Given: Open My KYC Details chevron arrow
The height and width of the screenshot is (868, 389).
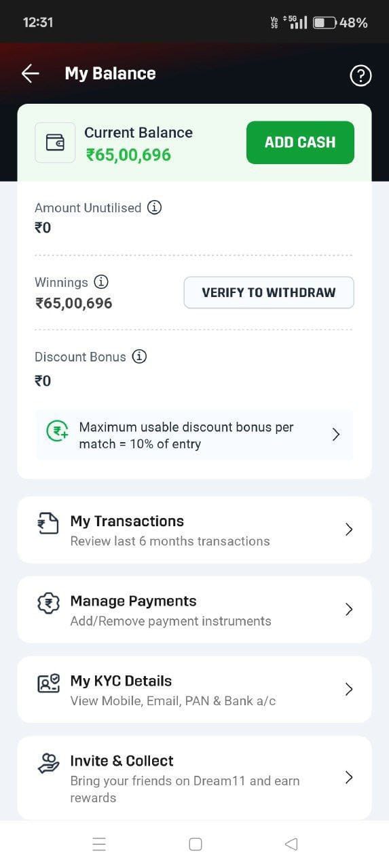Looking at the screenshot, I should 349,690.
